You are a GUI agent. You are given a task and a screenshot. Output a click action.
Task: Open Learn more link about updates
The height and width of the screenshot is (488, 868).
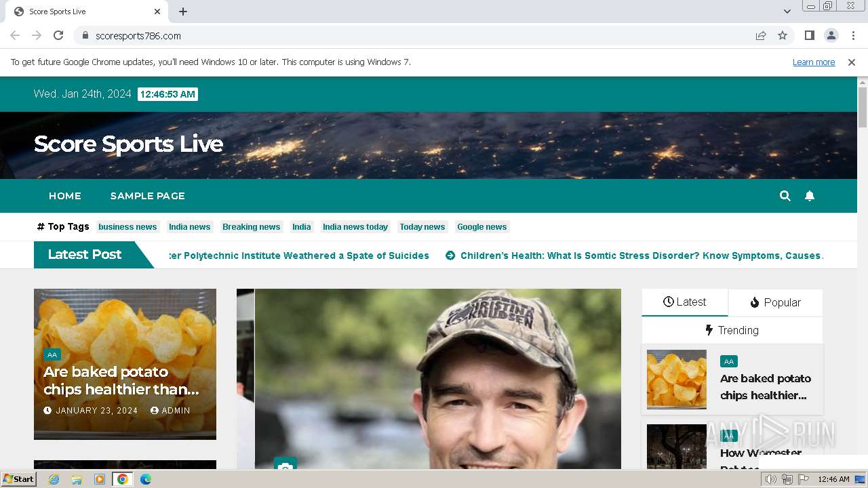[x=814, y=62]
